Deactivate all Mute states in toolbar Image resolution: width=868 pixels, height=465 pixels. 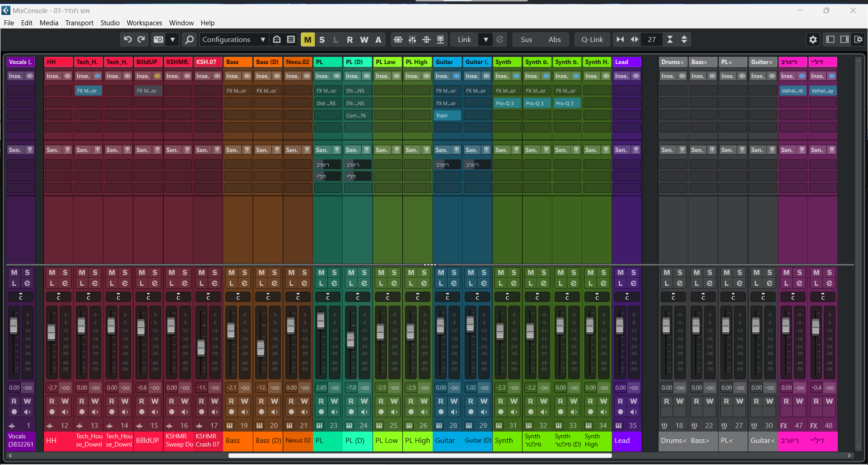(308, 40)
